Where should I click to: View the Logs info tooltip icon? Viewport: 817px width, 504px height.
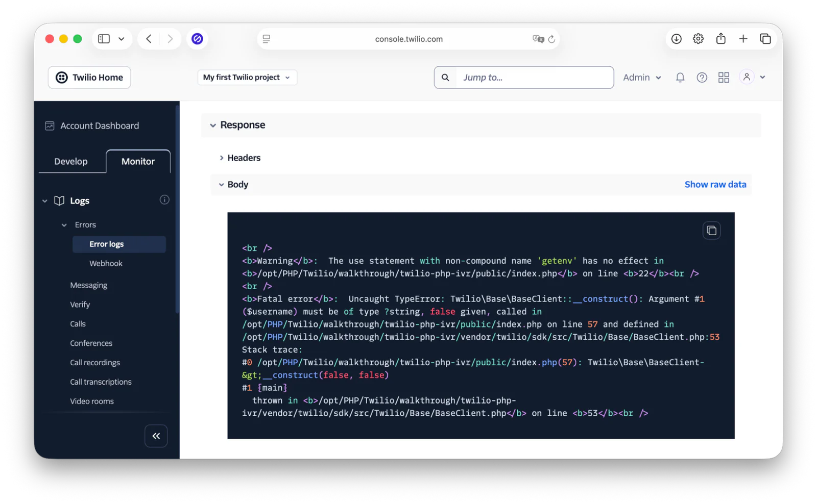tap(164, 199)
